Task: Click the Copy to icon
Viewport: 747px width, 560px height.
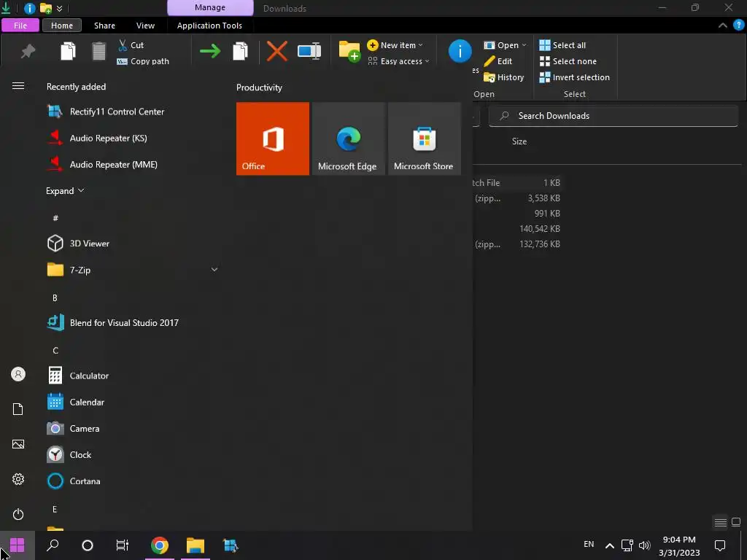Action: [240, 51]
